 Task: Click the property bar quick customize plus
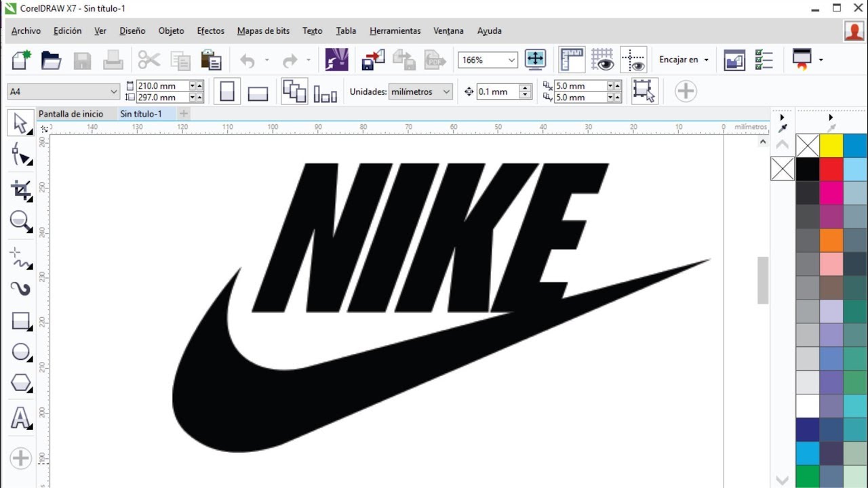click(686, 91)
